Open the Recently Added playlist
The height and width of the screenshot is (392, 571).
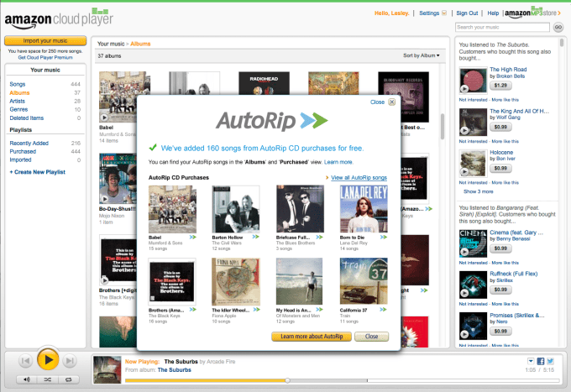(x=29, y=143)
